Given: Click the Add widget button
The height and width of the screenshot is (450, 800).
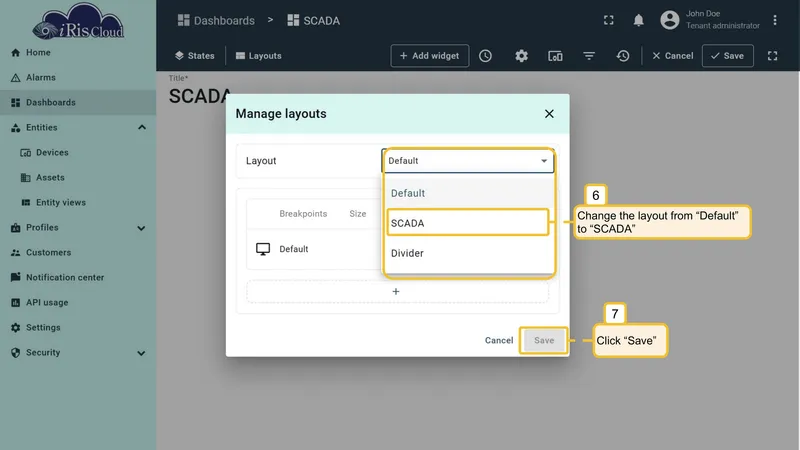Looking at the screenshot, I should [x=430, y=56].
